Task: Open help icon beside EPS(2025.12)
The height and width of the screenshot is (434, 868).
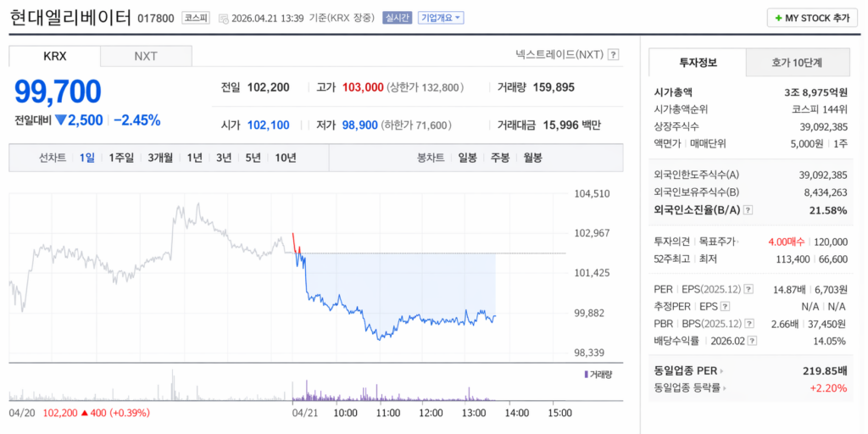Action: 748,290
